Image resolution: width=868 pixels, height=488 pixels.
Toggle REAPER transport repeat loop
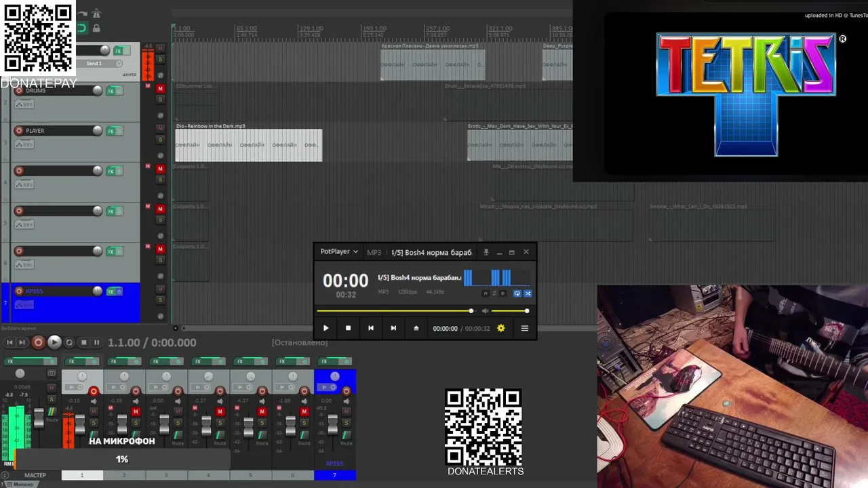coord(69,342)
